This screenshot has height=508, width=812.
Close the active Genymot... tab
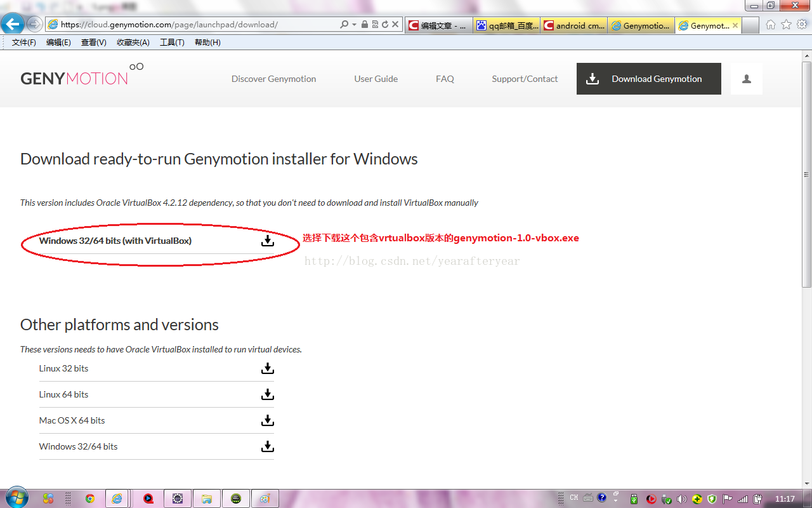(735, 25)
